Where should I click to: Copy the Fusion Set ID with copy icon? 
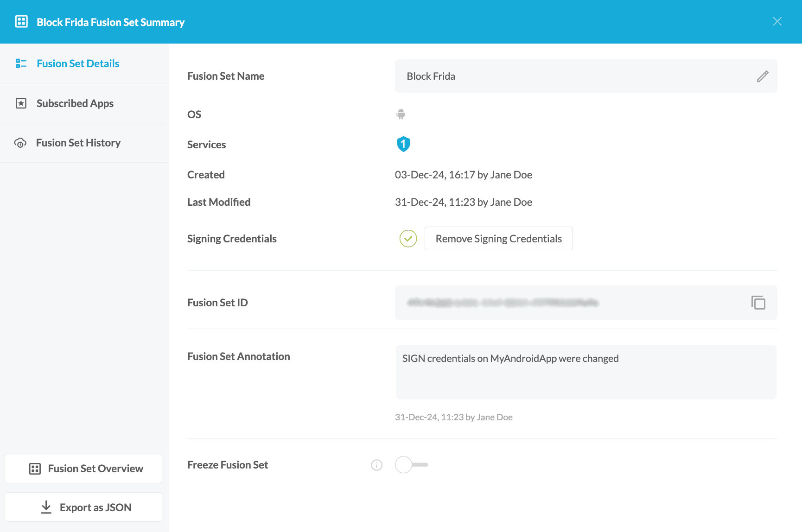[x=758, y=303]
